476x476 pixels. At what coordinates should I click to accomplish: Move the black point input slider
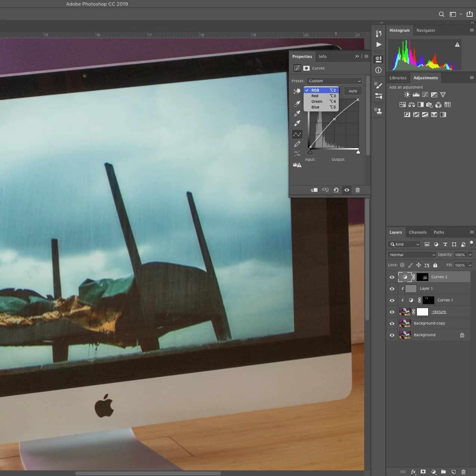pyautogui.click(x=310, y=152)
